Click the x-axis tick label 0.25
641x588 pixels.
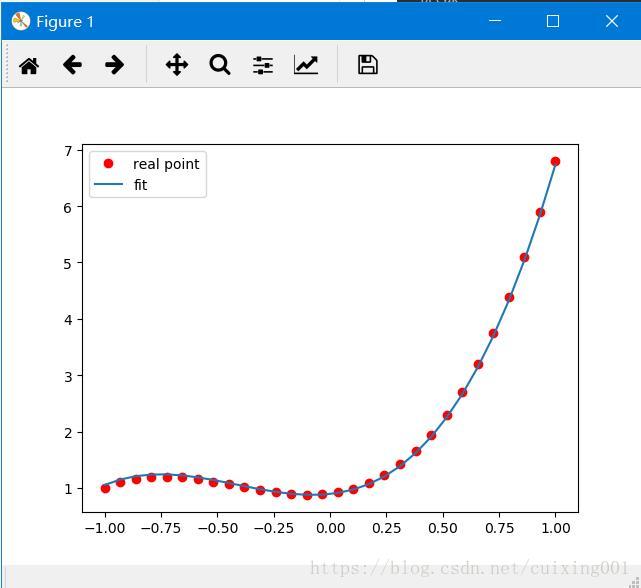tap(386, 528)
